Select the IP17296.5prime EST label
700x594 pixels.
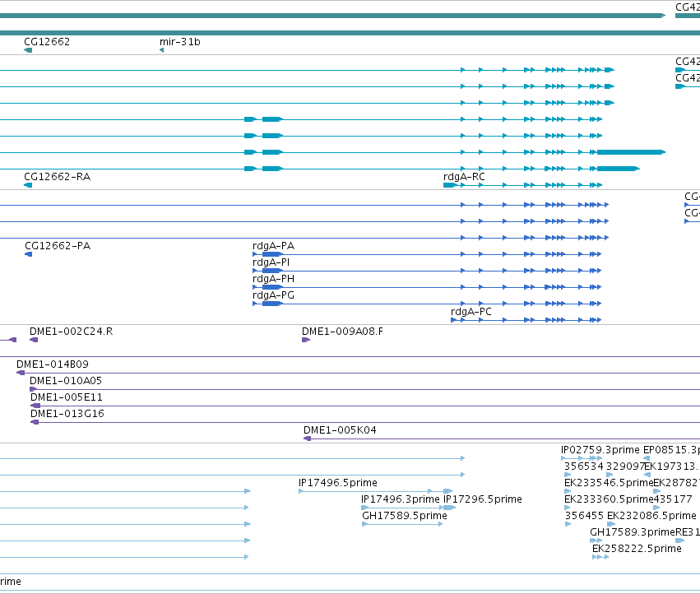(x=483, y=499)
